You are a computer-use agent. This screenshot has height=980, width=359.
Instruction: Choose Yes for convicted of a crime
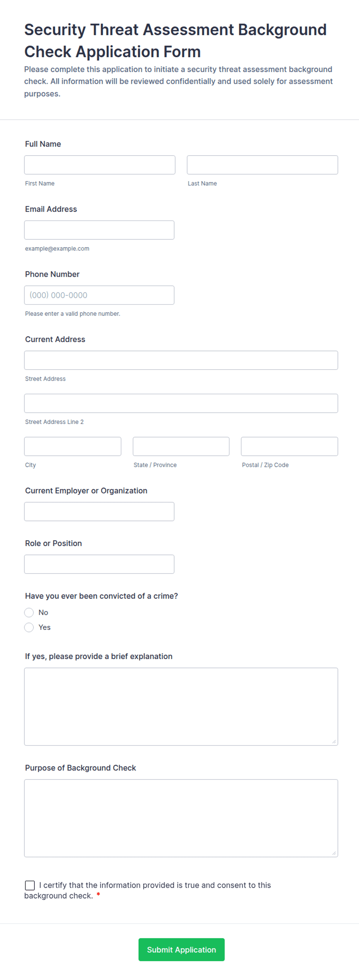point(29,627)
